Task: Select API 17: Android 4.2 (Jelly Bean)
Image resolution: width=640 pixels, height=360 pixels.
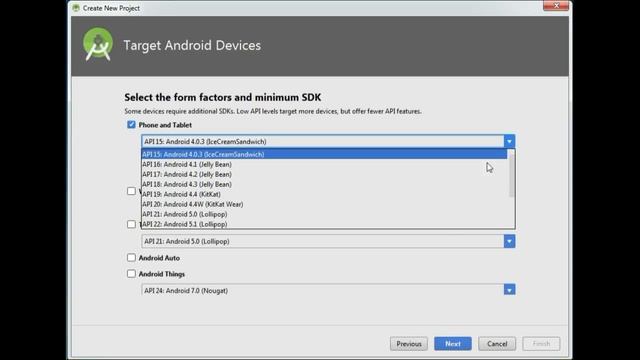Action: tap(324, 174)
